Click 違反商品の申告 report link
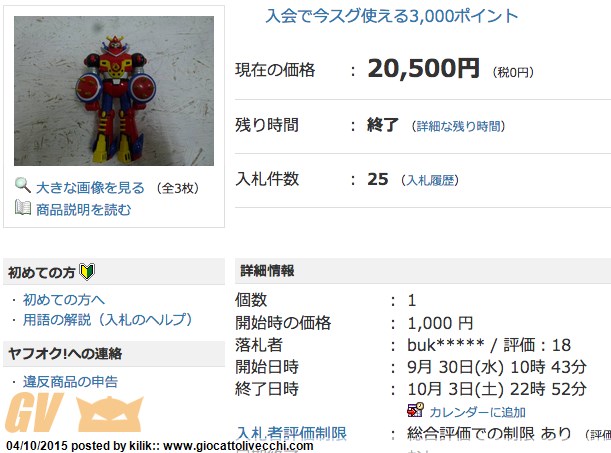The height and width of the screenshot is (453, 611). [x=70, y=382]
